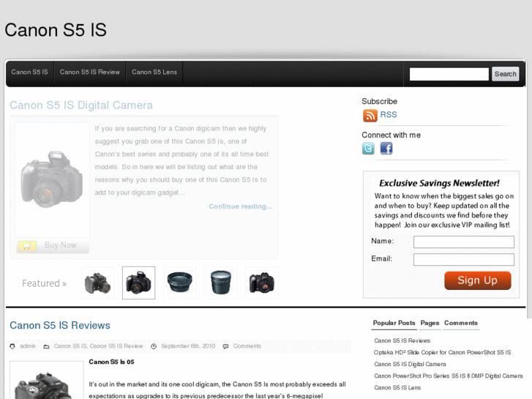
Task: Open the admin author link
Action: coord(28,346)
